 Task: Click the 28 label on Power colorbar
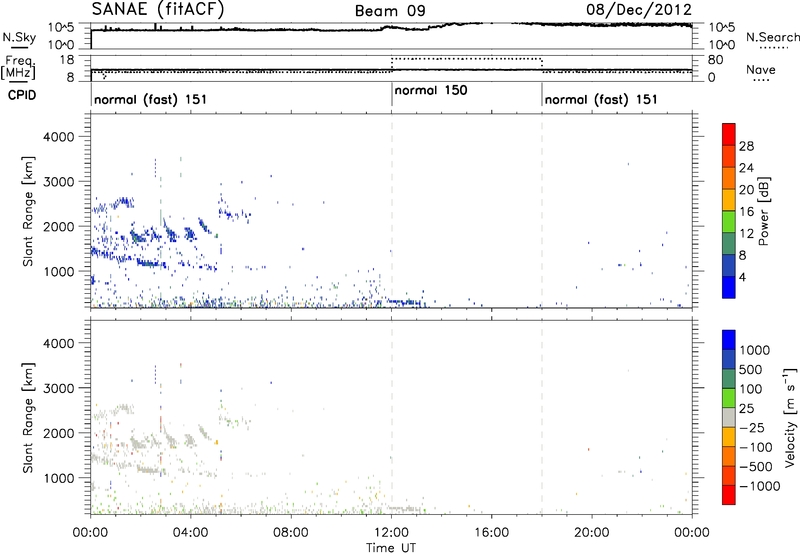[746, 146]
